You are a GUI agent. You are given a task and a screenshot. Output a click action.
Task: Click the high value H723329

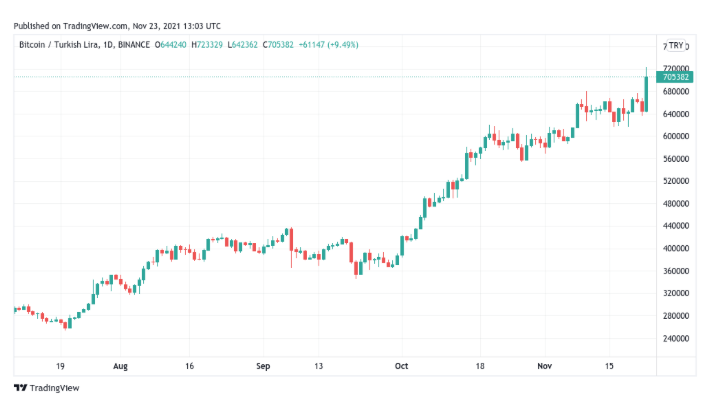pyautogui.click(x=207, y=45)
